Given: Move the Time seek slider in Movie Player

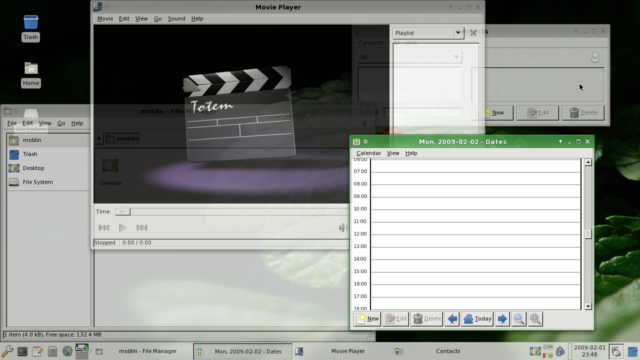Looking at the screenshot, I should click(122, 211).
